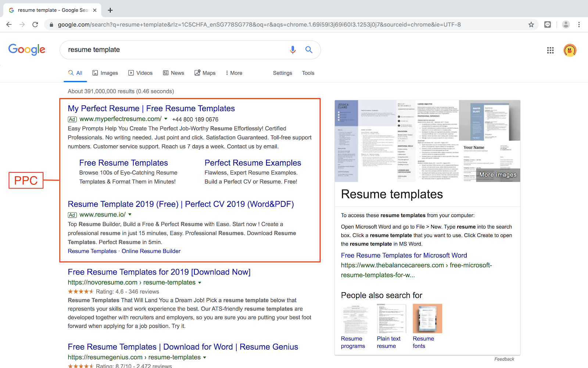Click the 'Resume templates' knowledge panel heading
588x368 pixels.
pos(392,194)
